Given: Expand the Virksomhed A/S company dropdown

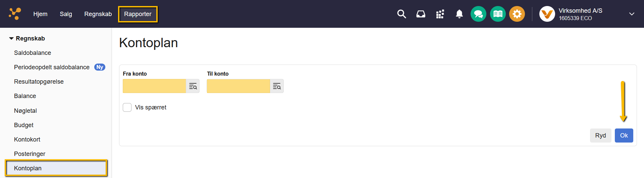Looking at the screenshot, I should point(632,14).
